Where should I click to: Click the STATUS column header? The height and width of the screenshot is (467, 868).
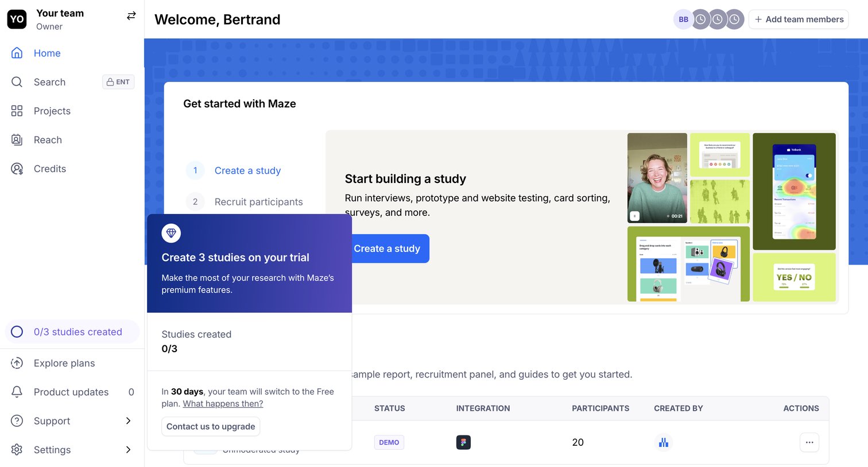[x=390, y=408]
